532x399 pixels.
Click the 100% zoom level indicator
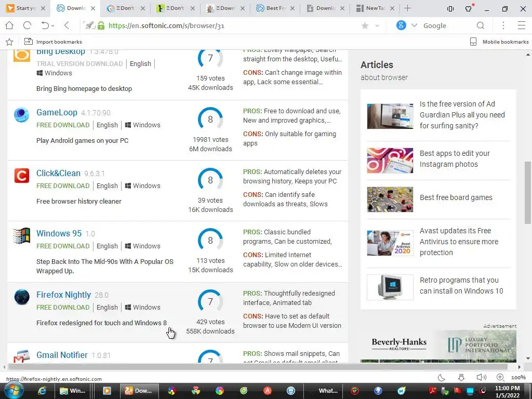click(518, 378)
